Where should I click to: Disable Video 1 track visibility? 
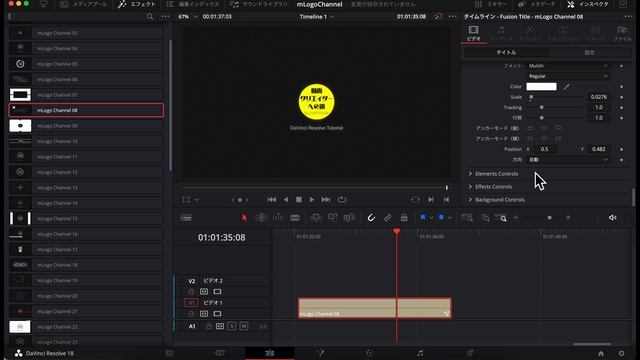tap(217, 313)
